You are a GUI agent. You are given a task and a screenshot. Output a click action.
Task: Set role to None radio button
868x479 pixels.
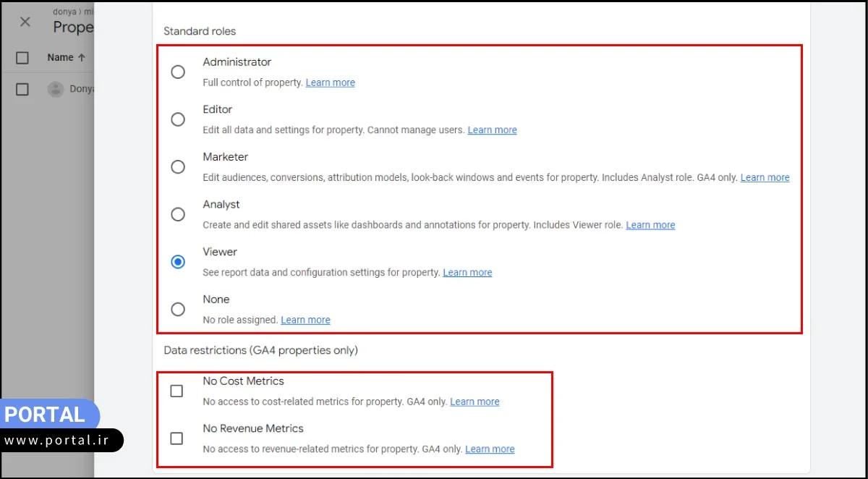pos(178,310)
